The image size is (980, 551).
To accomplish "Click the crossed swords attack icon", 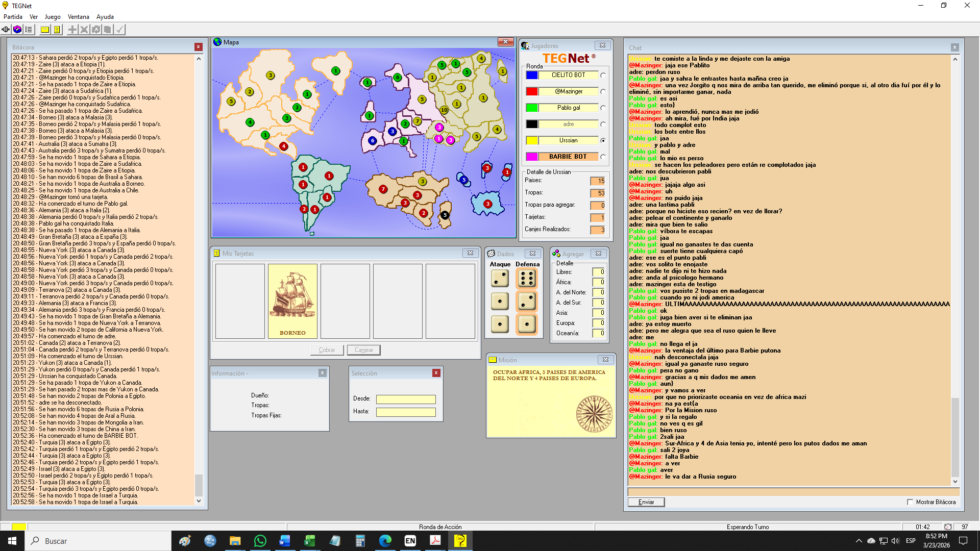I will (84, 30).
